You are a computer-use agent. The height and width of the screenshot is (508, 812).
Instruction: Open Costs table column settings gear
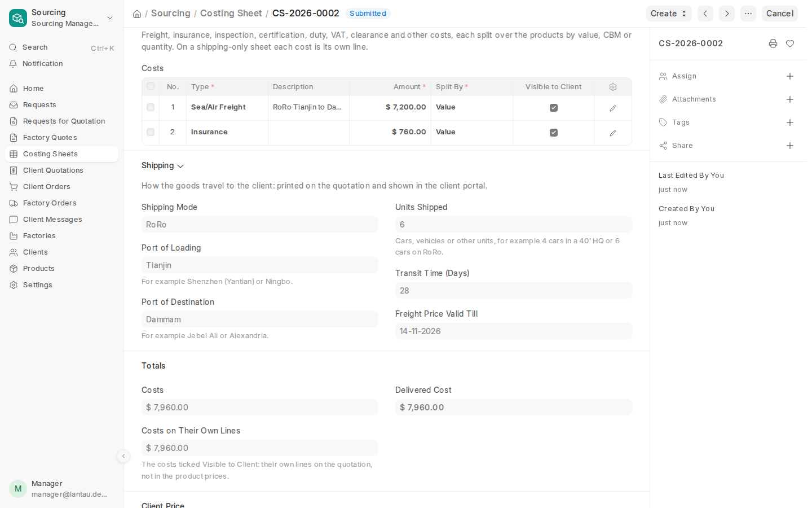coord(613,87)
